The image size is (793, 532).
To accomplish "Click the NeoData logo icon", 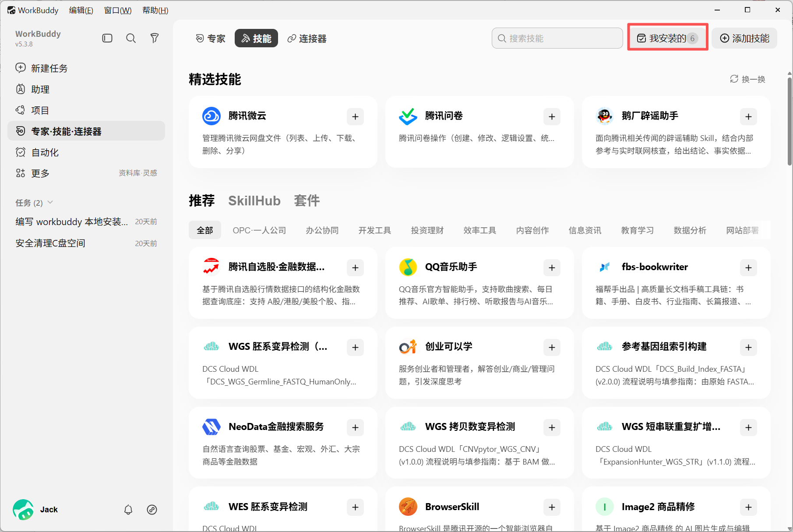I will point(211,427).
